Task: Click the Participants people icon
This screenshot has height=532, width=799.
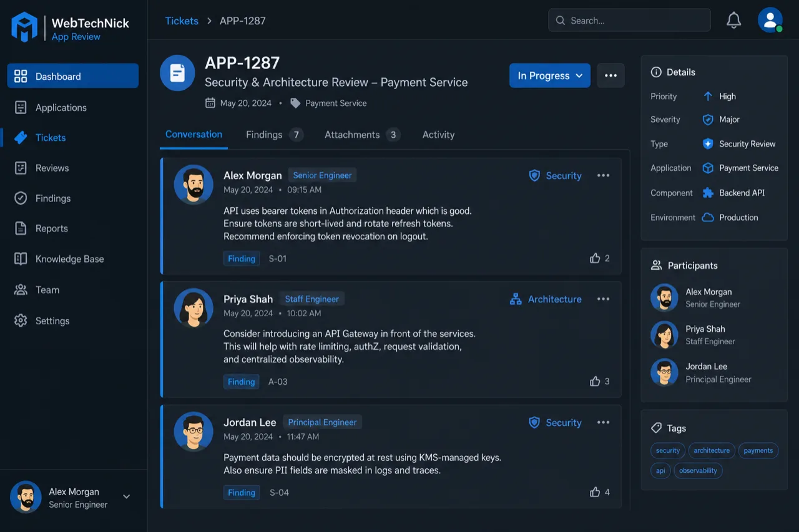Action: pos(656,265)
